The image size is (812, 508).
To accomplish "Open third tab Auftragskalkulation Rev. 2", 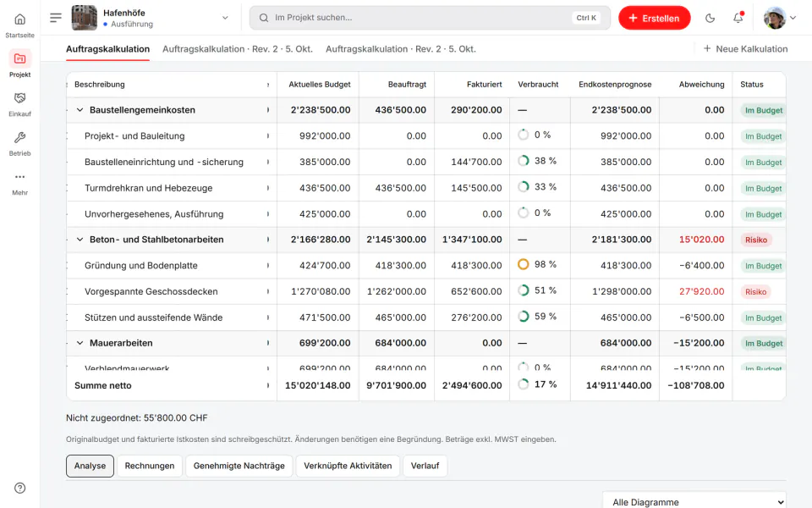I will coord(401,49).
